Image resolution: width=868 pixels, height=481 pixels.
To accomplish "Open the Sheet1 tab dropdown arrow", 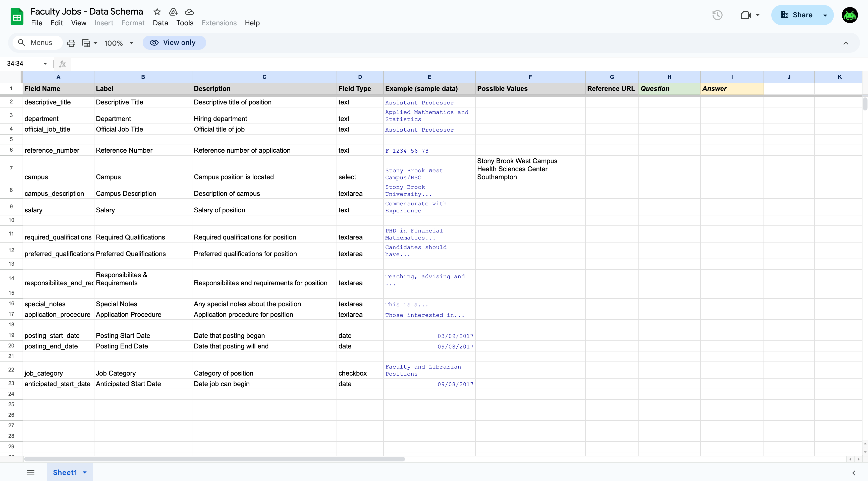I will click(x=85, y=472).
